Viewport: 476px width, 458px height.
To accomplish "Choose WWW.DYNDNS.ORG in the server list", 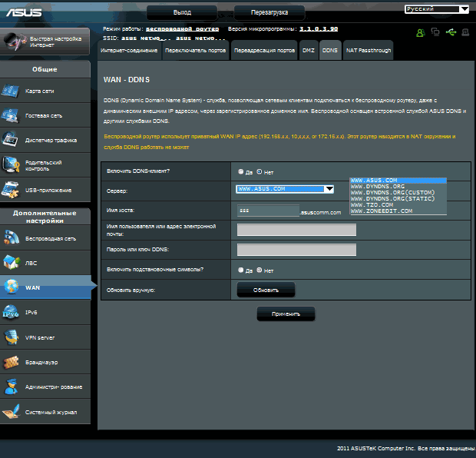I will 398,187.
